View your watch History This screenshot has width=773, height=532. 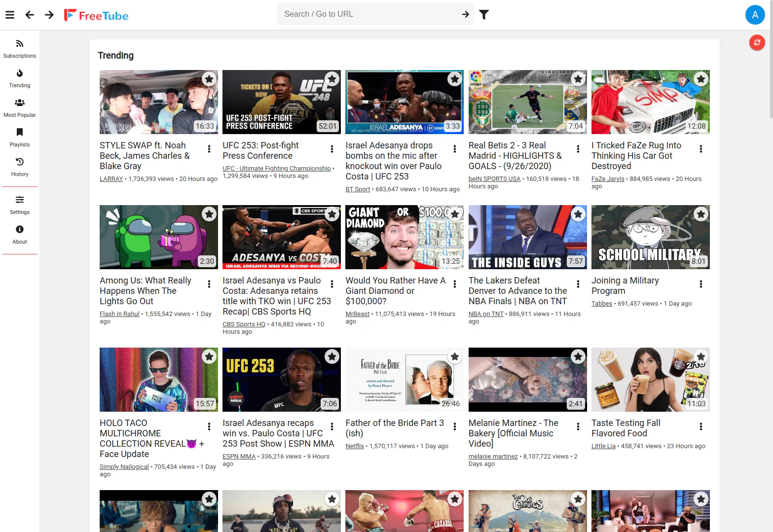coord(19,167)
